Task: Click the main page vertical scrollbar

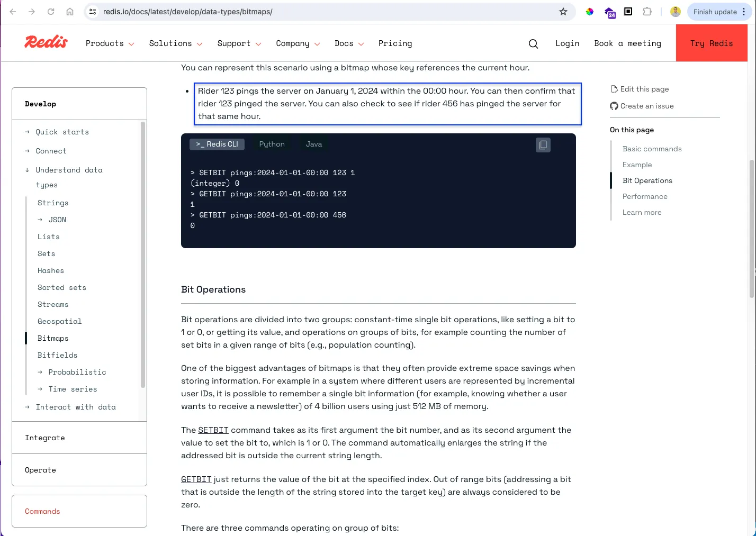Action: click(752, 229)
